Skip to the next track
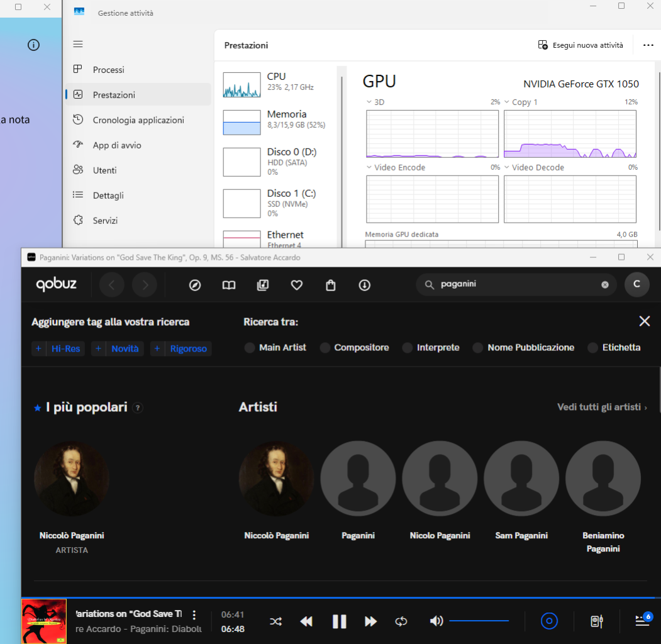The height and width of the screenshot is (644, 661). click(370, 621)
